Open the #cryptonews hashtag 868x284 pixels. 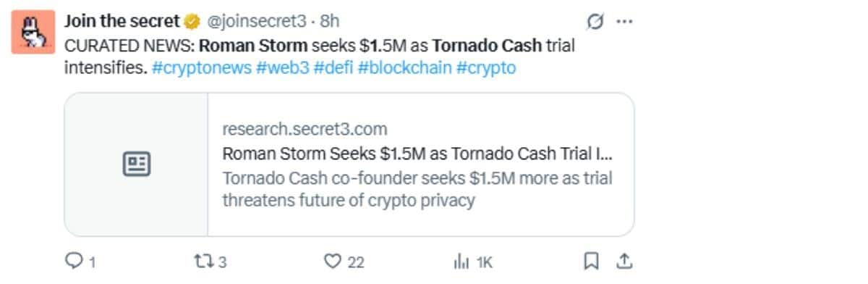tap(201, 68)
